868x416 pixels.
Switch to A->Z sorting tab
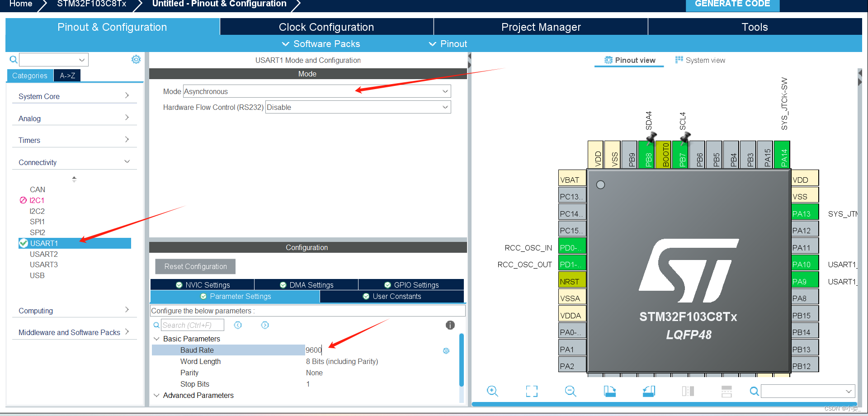click(x=67, y=76)
